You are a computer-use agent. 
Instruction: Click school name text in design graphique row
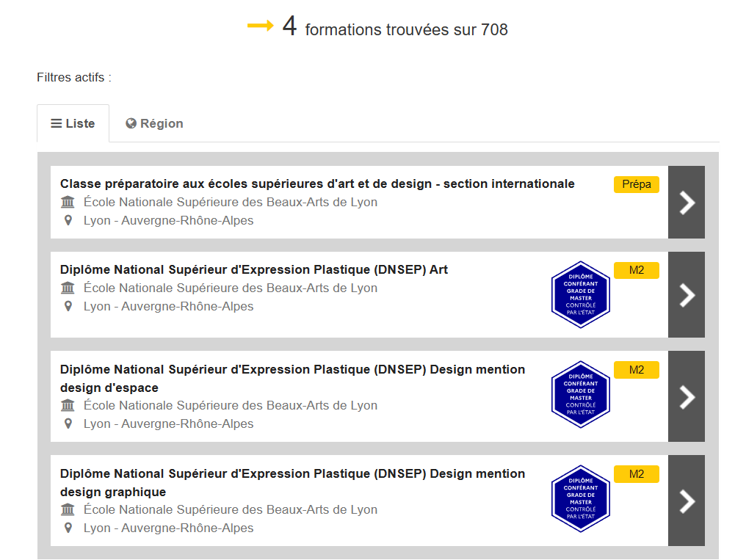231,509
